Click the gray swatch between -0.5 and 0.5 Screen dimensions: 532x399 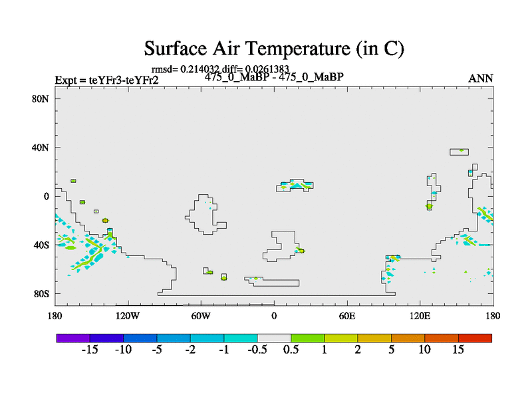click(274, 338)
